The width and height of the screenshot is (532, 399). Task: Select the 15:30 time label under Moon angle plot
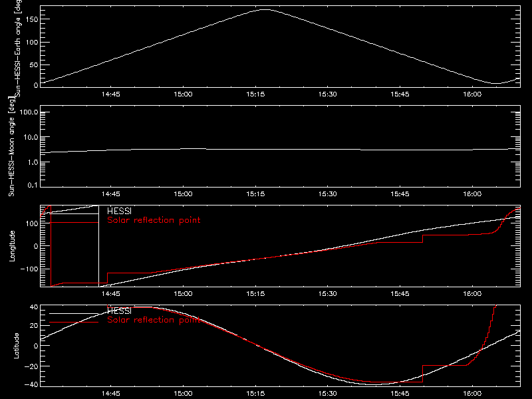327,194
